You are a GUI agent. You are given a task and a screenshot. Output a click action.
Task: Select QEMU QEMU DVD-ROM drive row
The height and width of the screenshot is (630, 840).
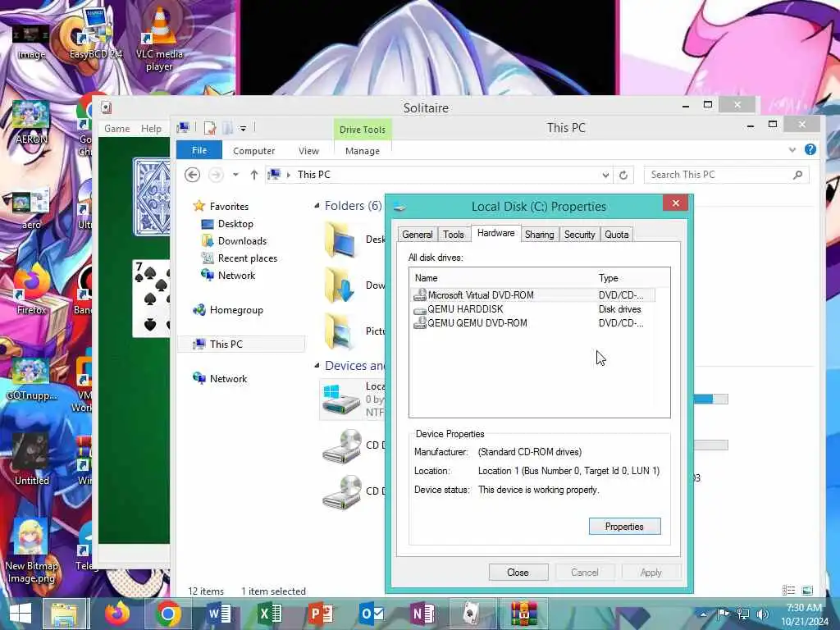click(x=533, y=323)
